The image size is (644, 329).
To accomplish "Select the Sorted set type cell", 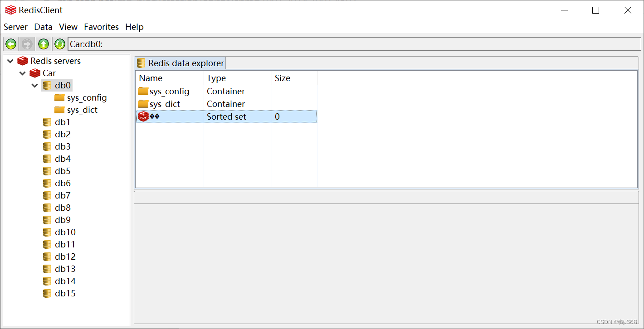I will point(226,116).
